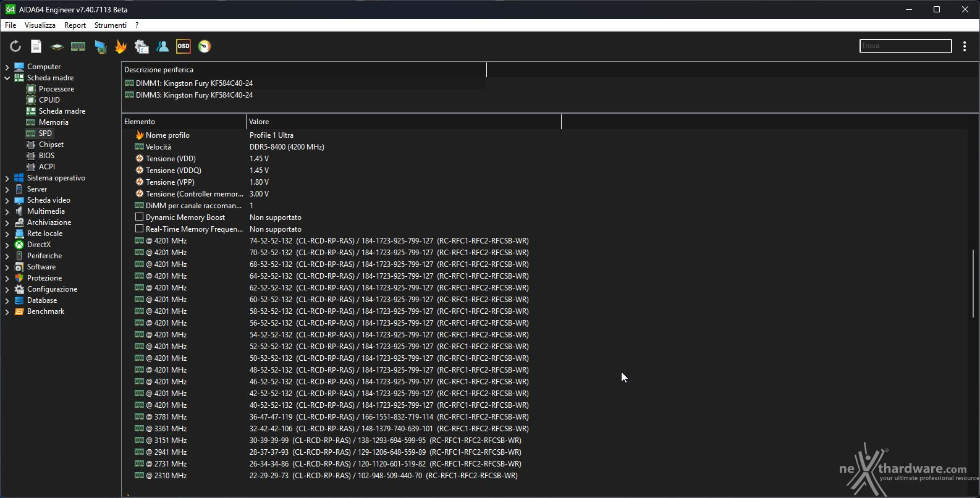Open the OSD panel icon
The width and height of the screenshot is (980, 498).
tap(184, 46)
